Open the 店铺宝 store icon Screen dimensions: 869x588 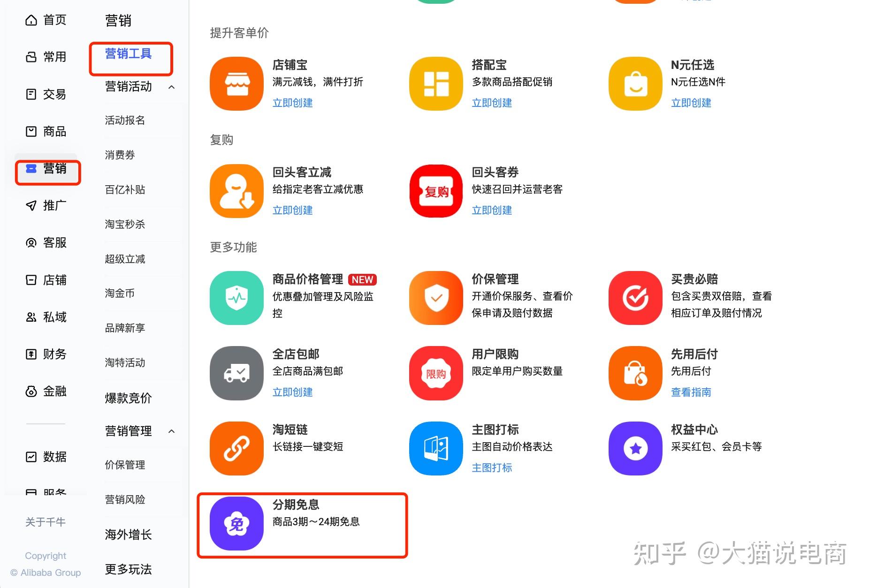236,84
